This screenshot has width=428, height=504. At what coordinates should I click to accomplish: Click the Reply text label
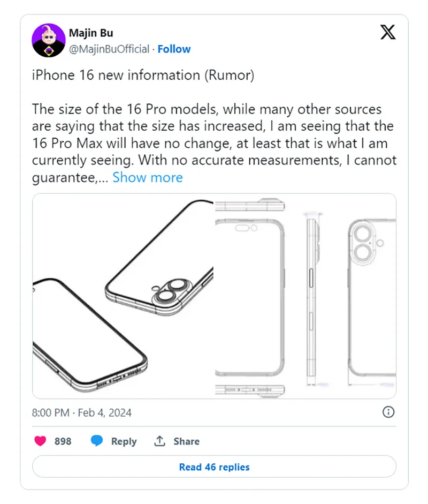(x=124, y=441)
